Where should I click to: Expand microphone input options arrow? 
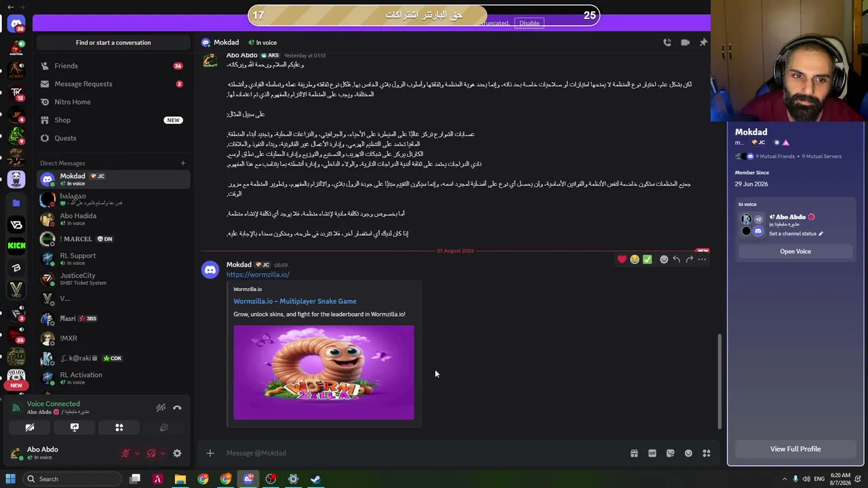click(x=136, y=453)
